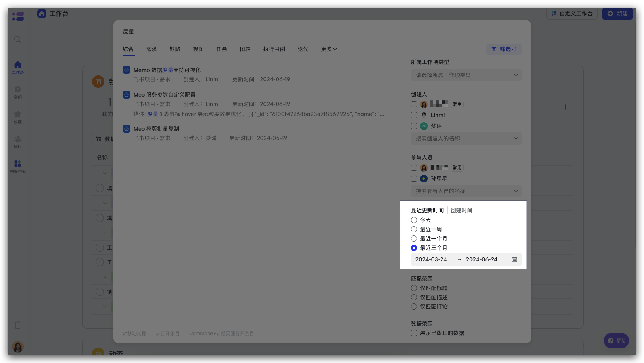This screenshot has width=644, height=363.
Task: Click the 自定义工作台 button
Action: tap(572, 14)
